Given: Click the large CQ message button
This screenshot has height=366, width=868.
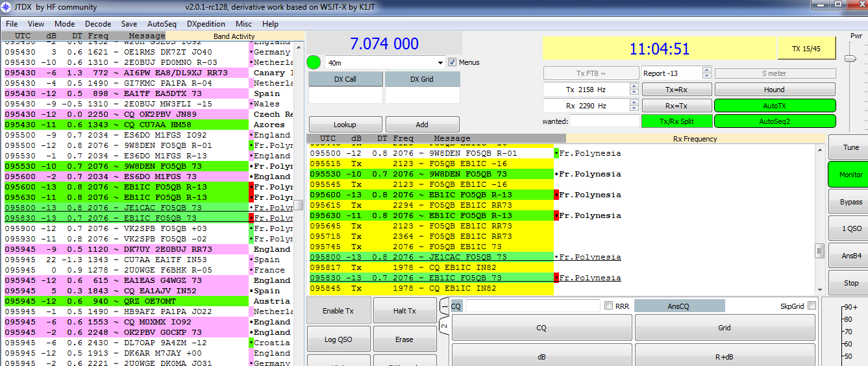Looking at the screenshot, I should point(541,328).
